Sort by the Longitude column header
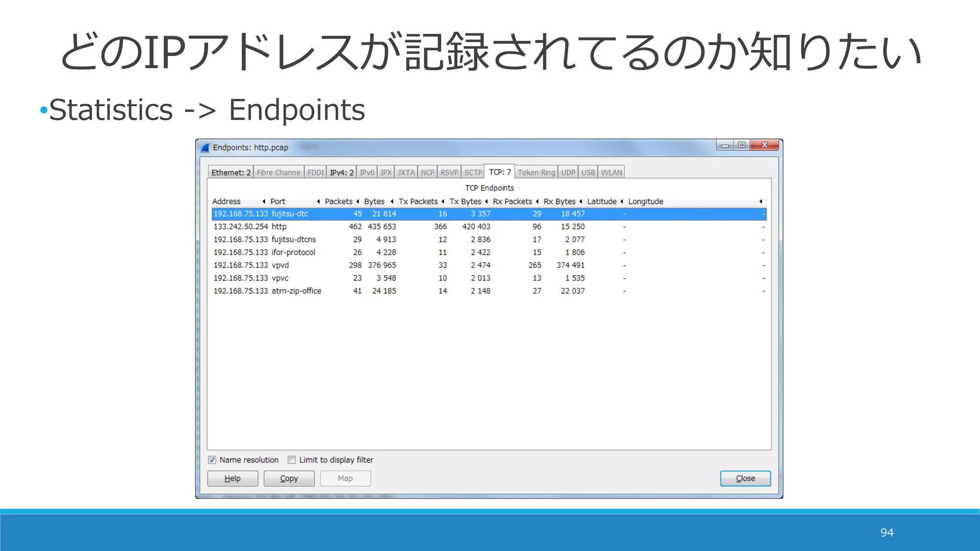 (x=696, y=201)
